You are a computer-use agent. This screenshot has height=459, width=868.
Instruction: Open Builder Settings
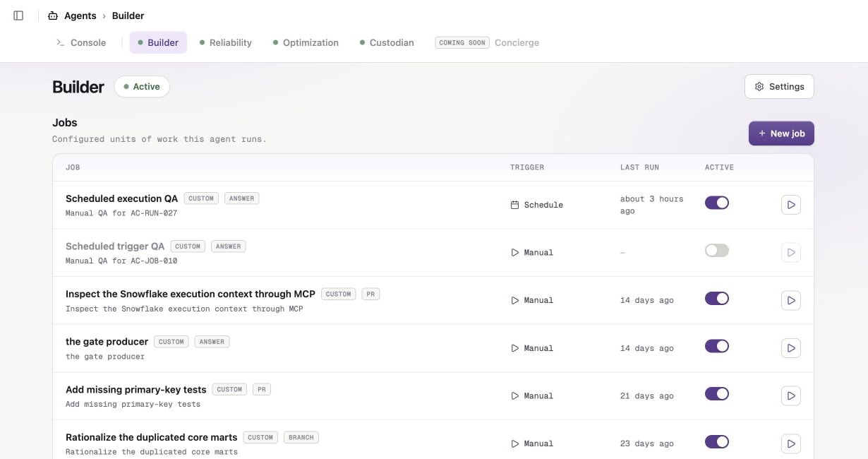point(779,87)
